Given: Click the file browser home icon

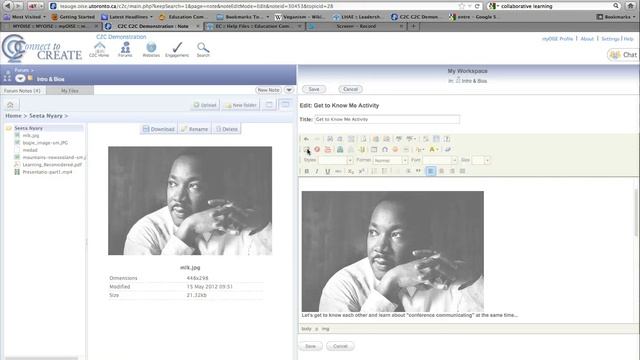Looking at the screenshot, I should [10, 105].
